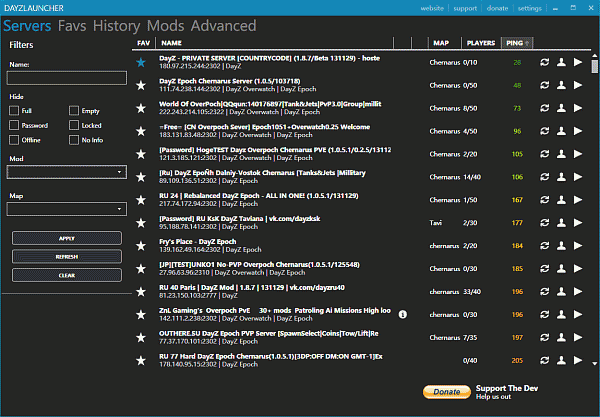Favorite the DayZ PRIVATE SERVER row star
The height and width of the screenshot is (417, 600).
pos(141,62)
